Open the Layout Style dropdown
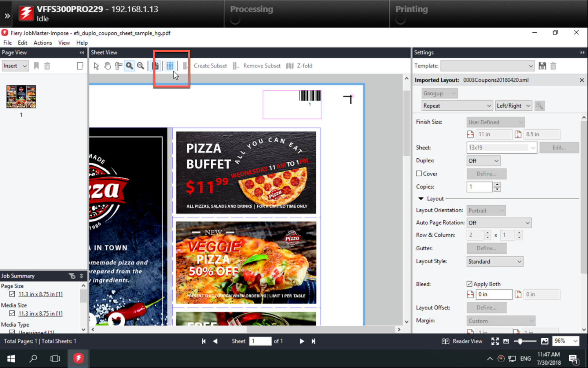This screenshot has width=588, height=368. tap(494, 262)
